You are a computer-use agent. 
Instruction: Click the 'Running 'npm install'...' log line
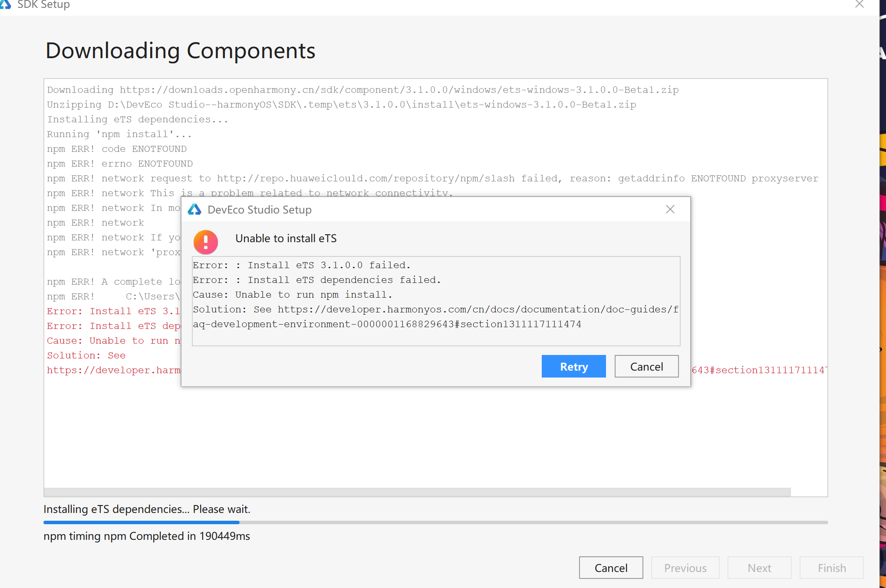[x=119, y=134]
